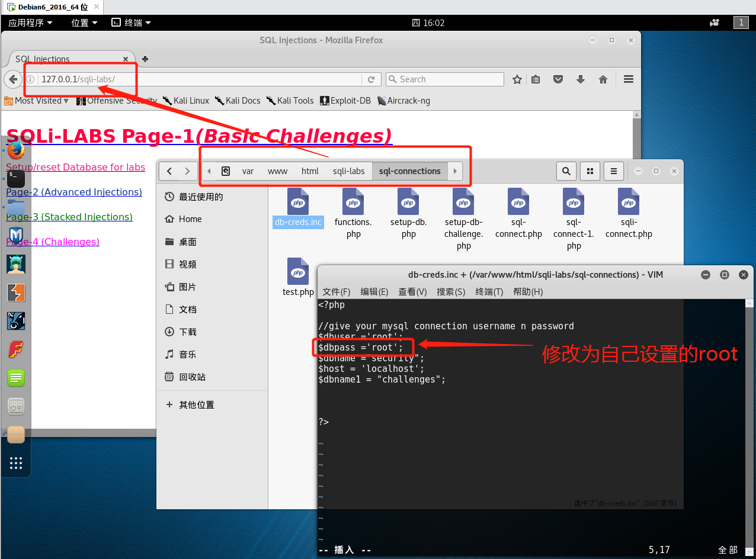Image resolution: width=756 pixels, height=559 pixels.
Task: Click the var path segment
Action: click(248, 171)
